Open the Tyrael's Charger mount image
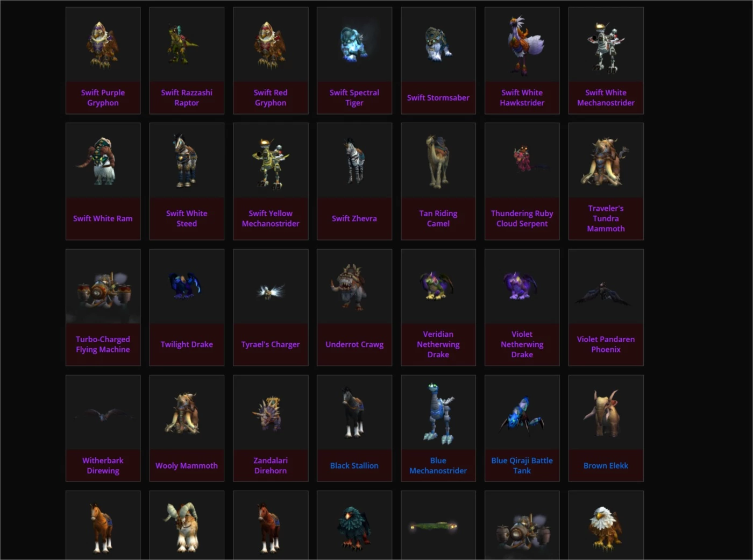The width and height of the screenshot is (753, 560). [x=271, y=286]
